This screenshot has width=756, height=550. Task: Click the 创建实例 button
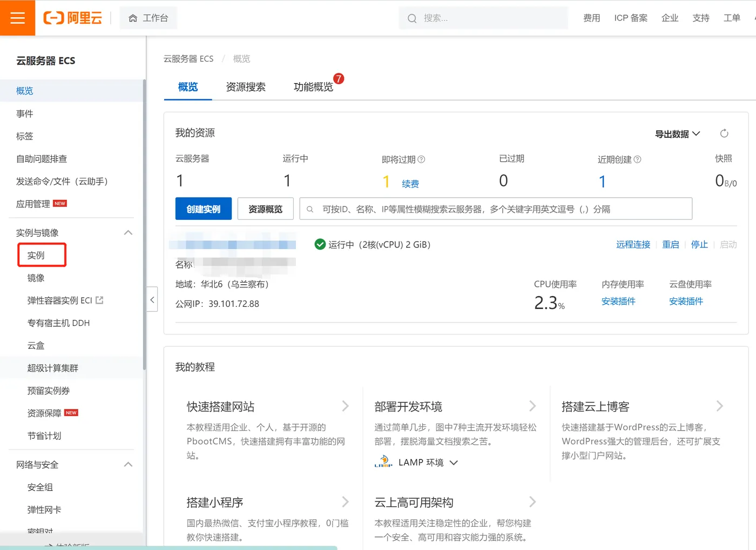(x=204, y=209)
